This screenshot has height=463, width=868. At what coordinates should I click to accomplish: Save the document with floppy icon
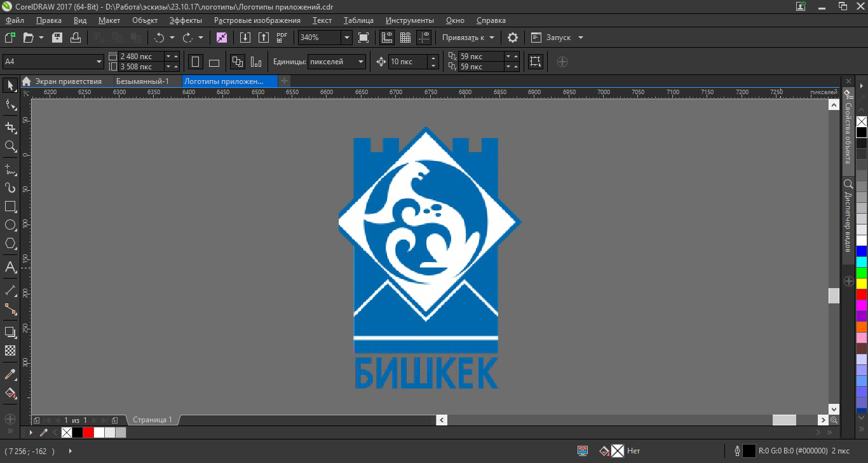57,38
